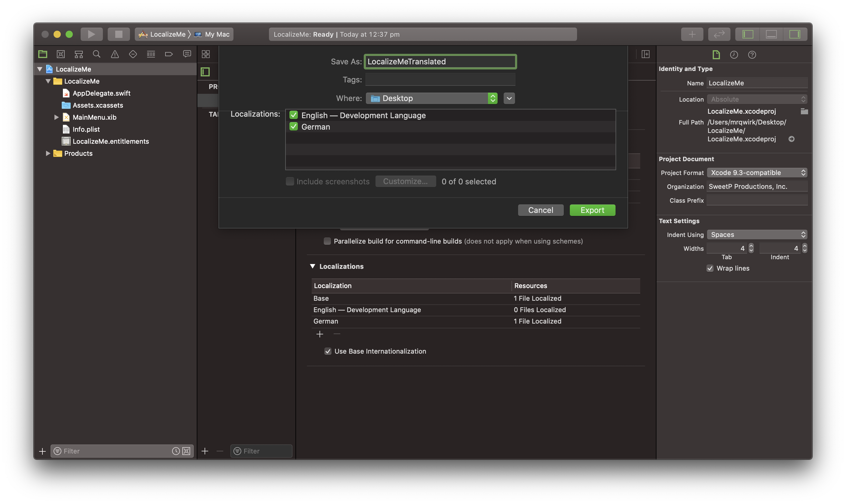Toggle the project targets list sidebar icon
This screenshot has height=504, width=846.
coord(205,72)
